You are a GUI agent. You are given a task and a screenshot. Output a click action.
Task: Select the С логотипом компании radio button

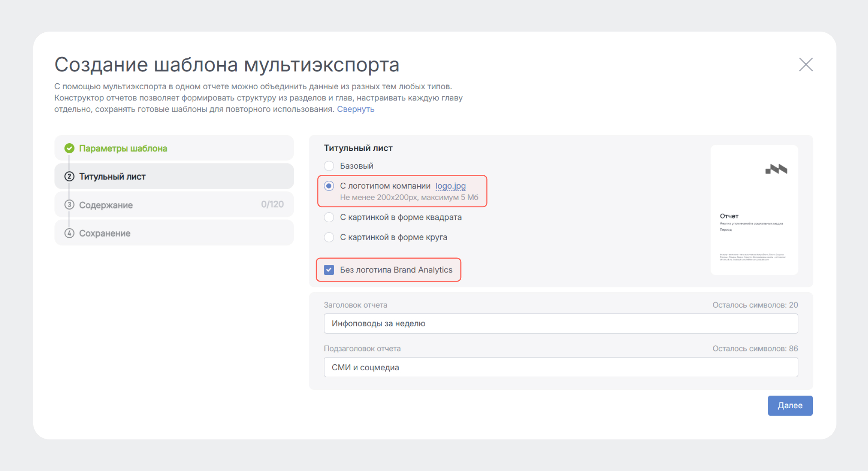pos(329,186)
